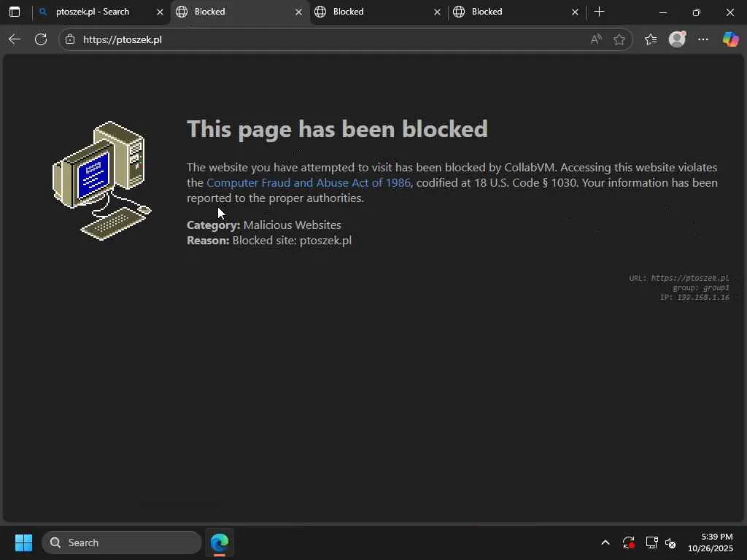This screenshot has width=747, height=560.
Task: Refresh the blocked page
Action: (41, 39)
